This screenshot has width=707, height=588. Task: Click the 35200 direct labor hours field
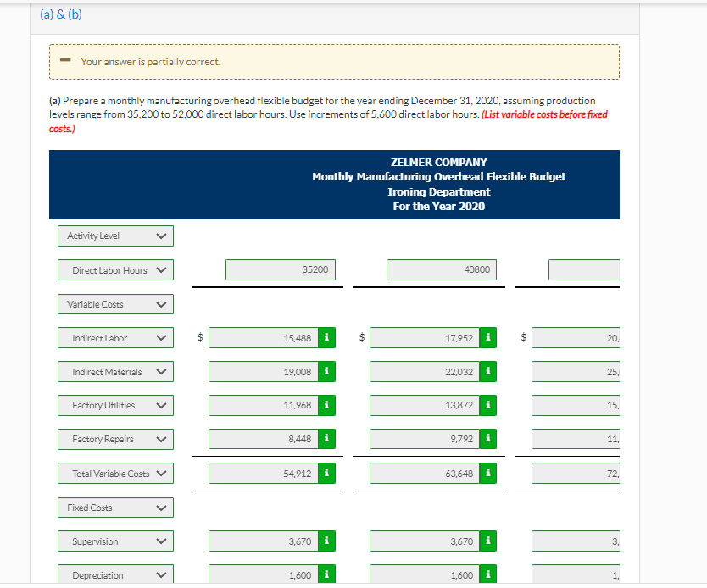click(x=281, y=269)
